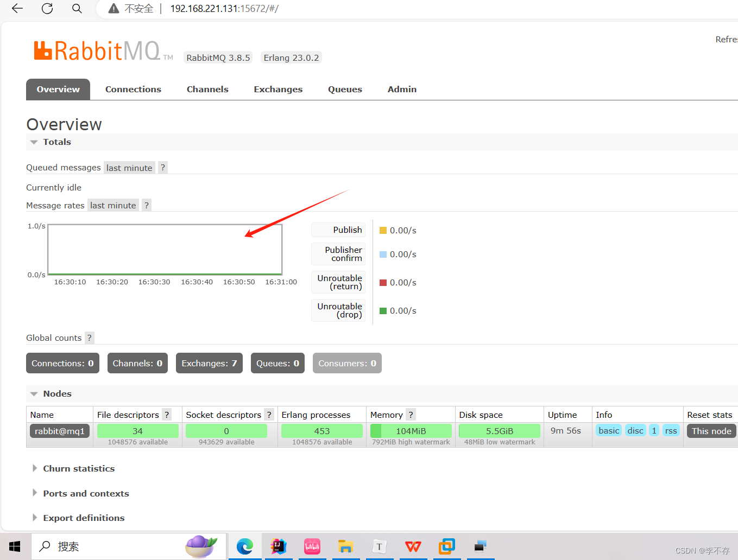Click Queues: 0 count button
This screenshot has height=560, width=738.
277,363
